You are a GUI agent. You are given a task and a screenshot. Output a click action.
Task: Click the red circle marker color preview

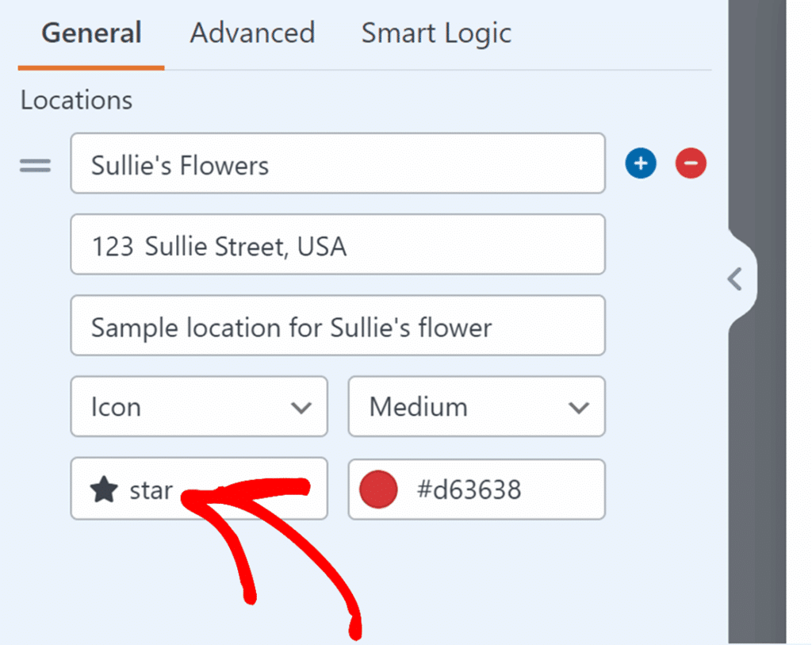[378, 490]
